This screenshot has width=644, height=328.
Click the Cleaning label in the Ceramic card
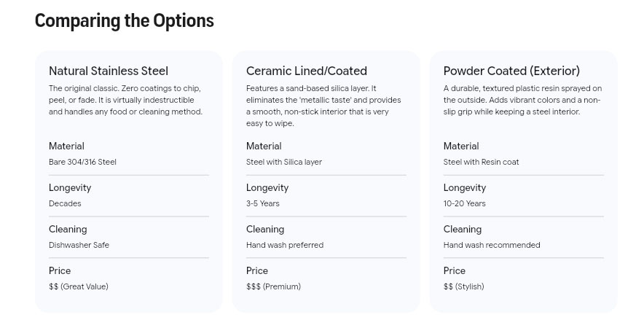pyautogui.click(x=265, y=229)
